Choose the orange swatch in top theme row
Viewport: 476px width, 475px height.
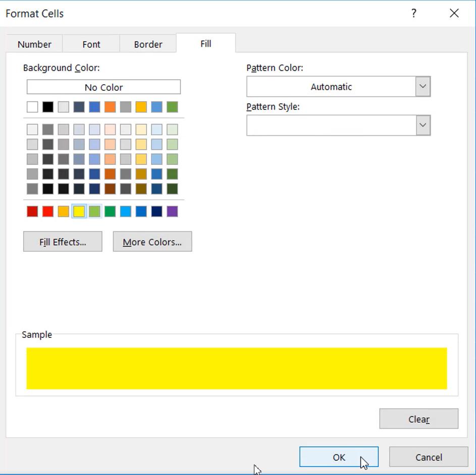point(110,107)
